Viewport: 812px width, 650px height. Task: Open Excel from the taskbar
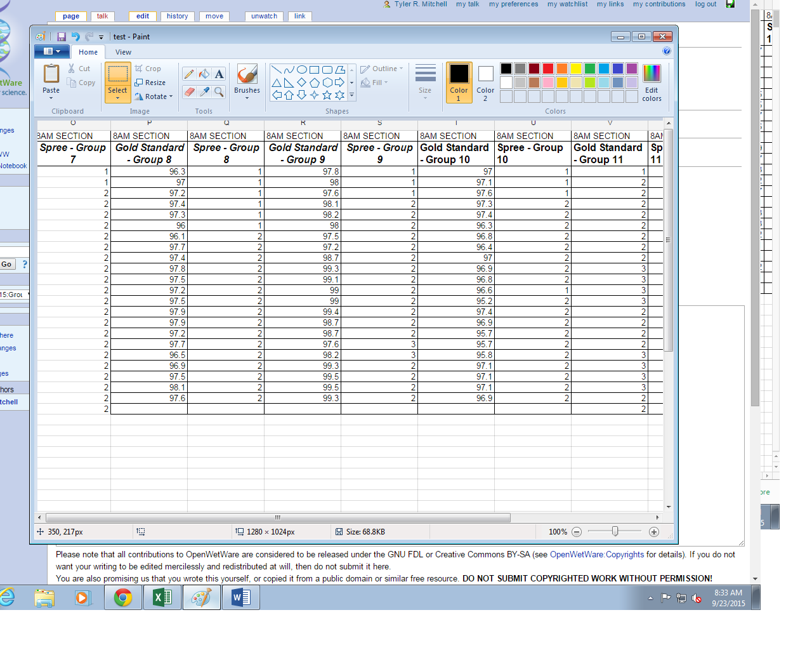(x=162, y=597)
